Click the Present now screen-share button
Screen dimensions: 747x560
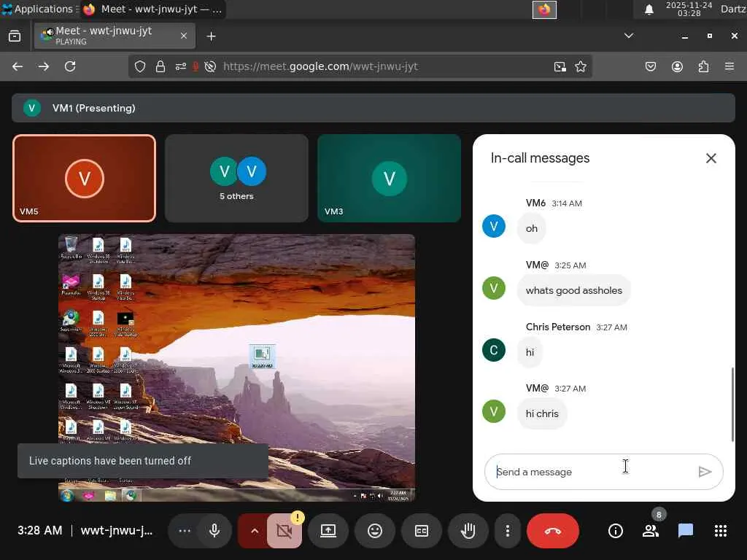(x=328, y=531)
